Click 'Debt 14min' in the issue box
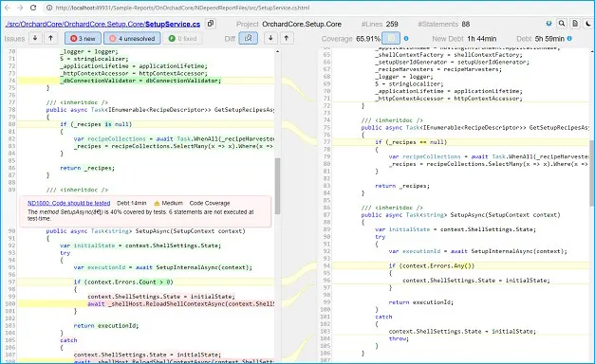The height and width of the screenshot is (364, 595). tap(131, 203)
